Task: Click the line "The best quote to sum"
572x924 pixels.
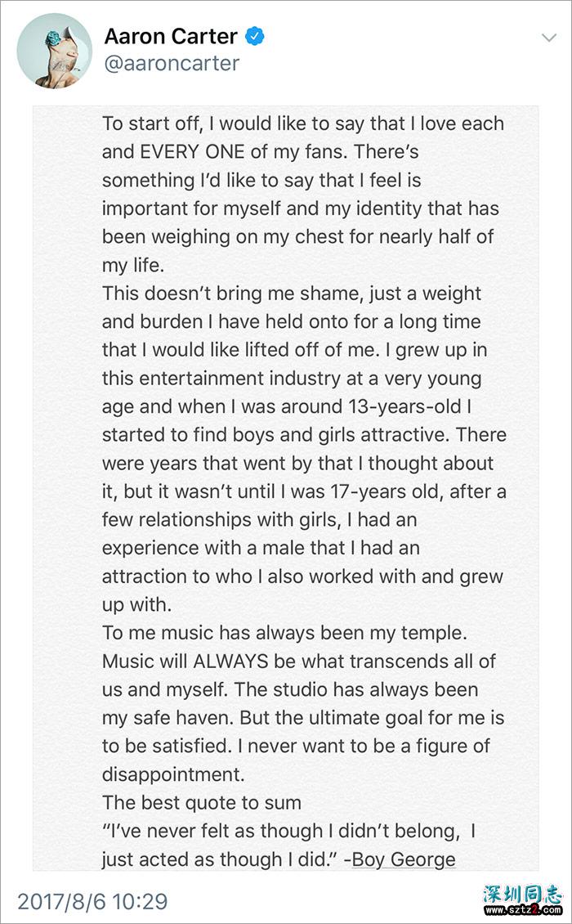Action: (202, 803)
